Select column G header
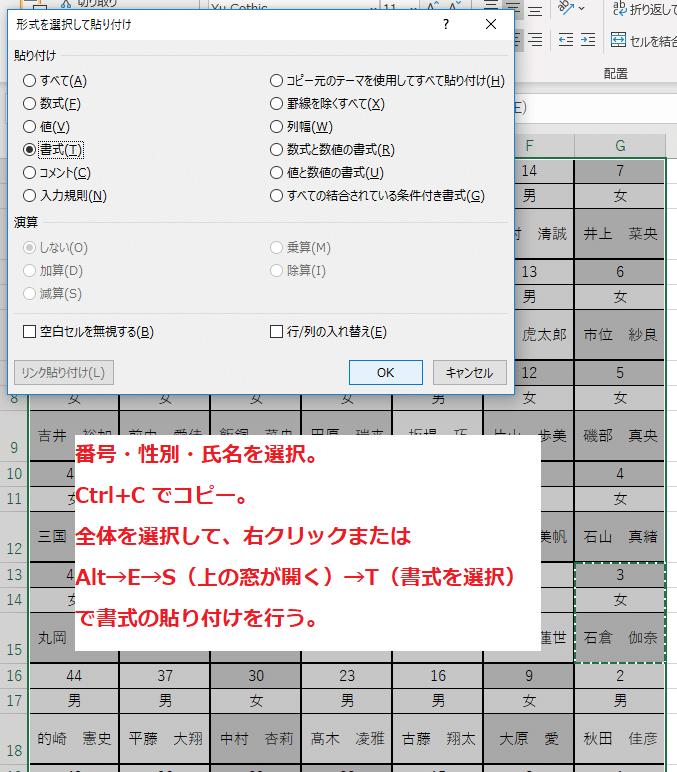This screenshot has width=677, height=772. [620, 146]
